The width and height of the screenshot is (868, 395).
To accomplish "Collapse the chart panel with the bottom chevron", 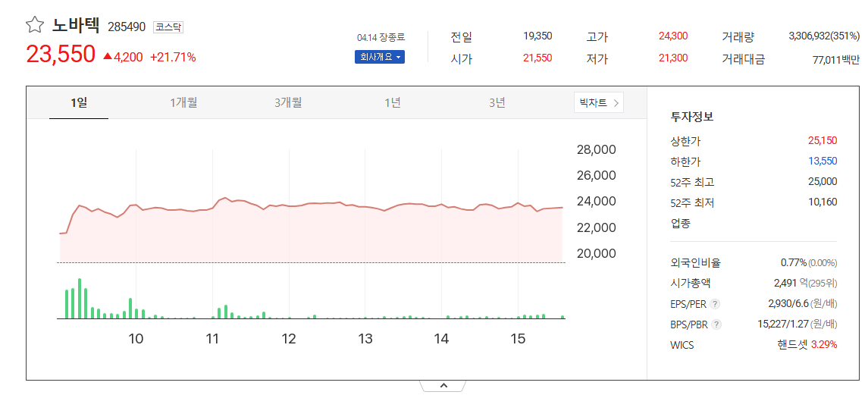I will point(443,386).
